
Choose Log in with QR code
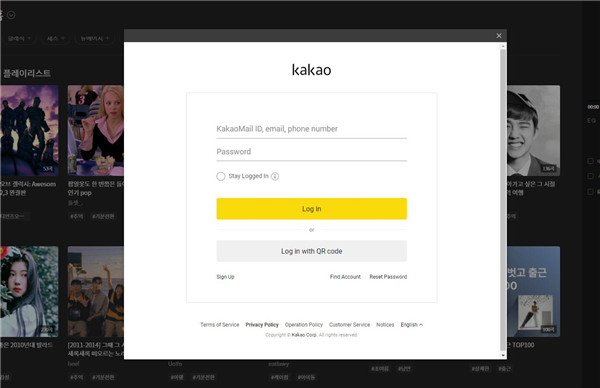coord(311,251)
